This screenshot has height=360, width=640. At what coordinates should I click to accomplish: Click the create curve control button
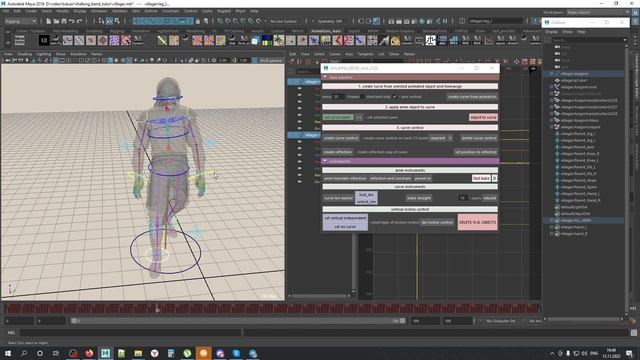click(x=341, y=138)
